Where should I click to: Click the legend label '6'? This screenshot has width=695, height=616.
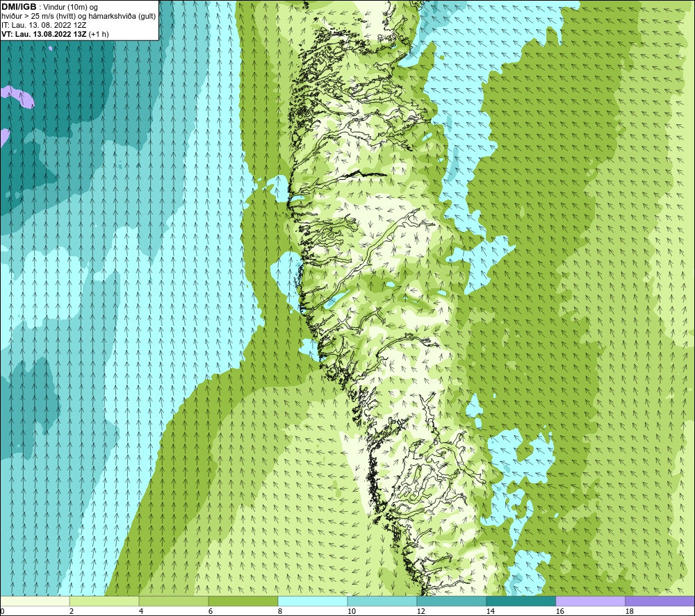tap(211, 611)
